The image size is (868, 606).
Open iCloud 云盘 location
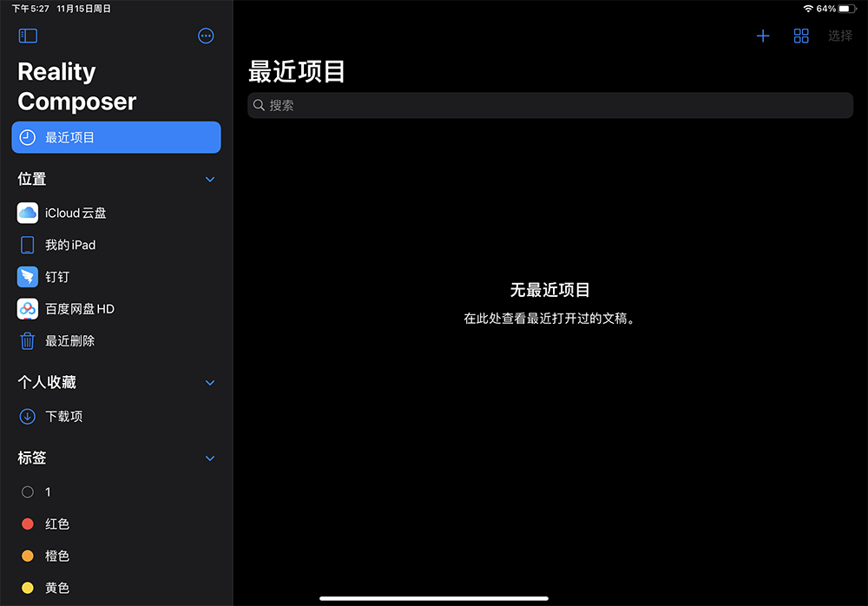(x=116, y=214)
